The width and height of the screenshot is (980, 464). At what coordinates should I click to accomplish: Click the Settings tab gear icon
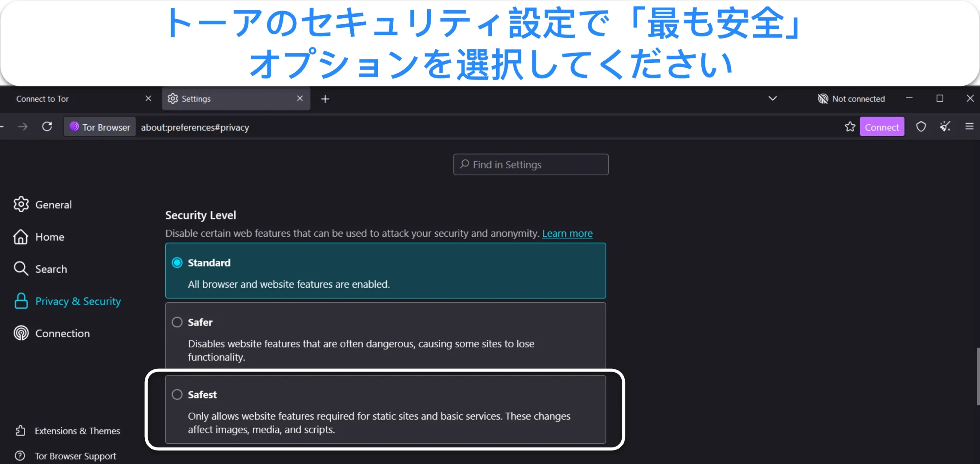(x=173, y=99)
